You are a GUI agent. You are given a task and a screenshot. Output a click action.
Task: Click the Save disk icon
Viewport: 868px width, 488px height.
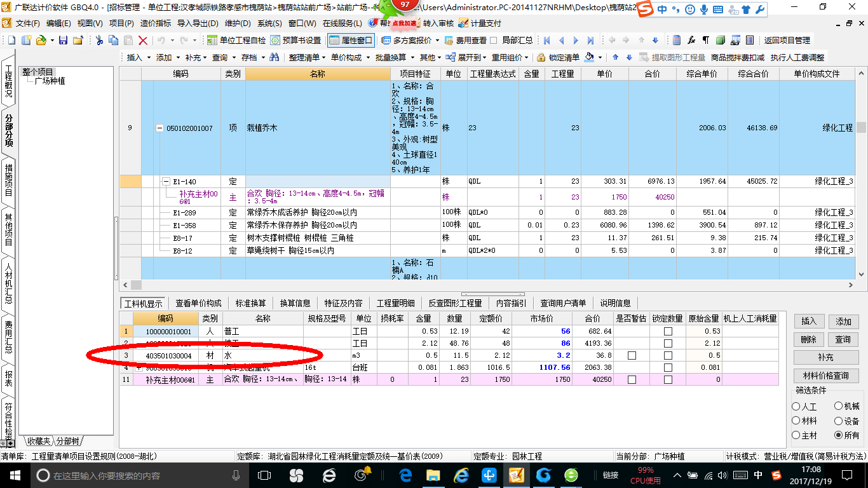(x=63, y=40)
